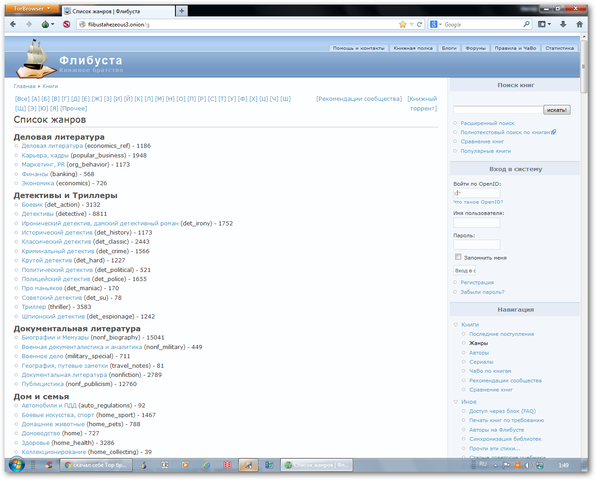Toggle the Запомнить меня checkbox
Viewport: 596px width, 480px height.
click(458, 257)
